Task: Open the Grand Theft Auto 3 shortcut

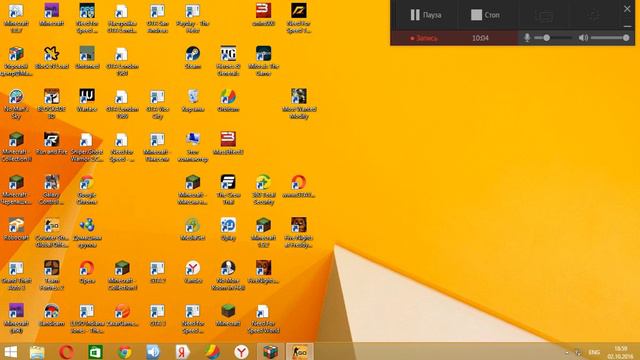Action: (x=16, y=276)
